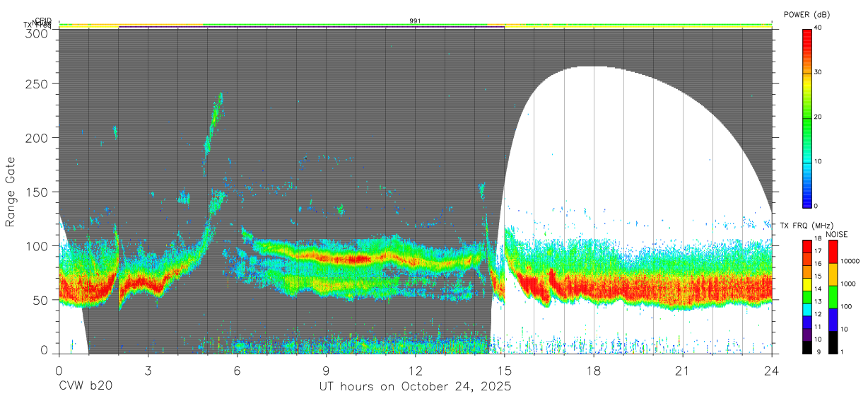This screenshot has width=868, height=401.
Task: Click the 300 tick label on the Range Gate axis
Action: (x=37, y=33)
